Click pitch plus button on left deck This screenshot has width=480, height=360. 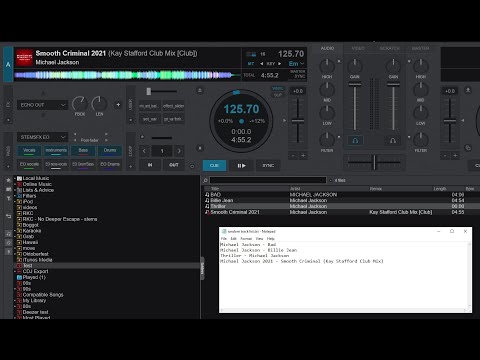303,155
